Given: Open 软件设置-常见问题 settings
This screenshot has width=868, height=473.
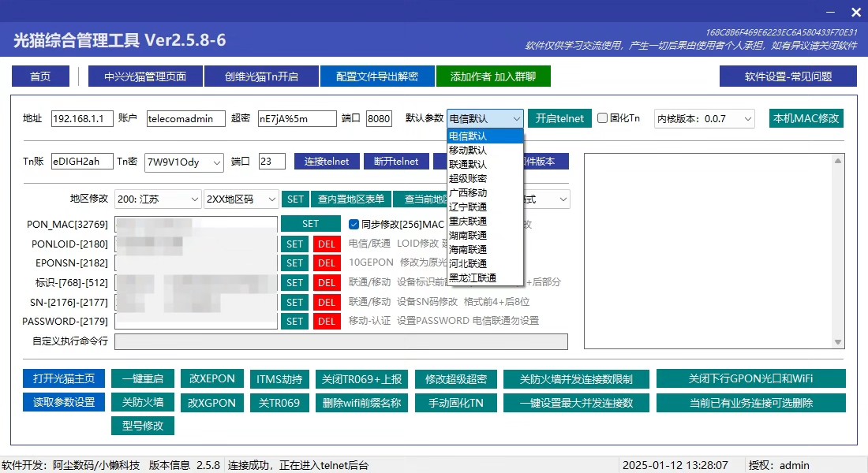Looking at the screenshot, I should click(x=788, y=76).
